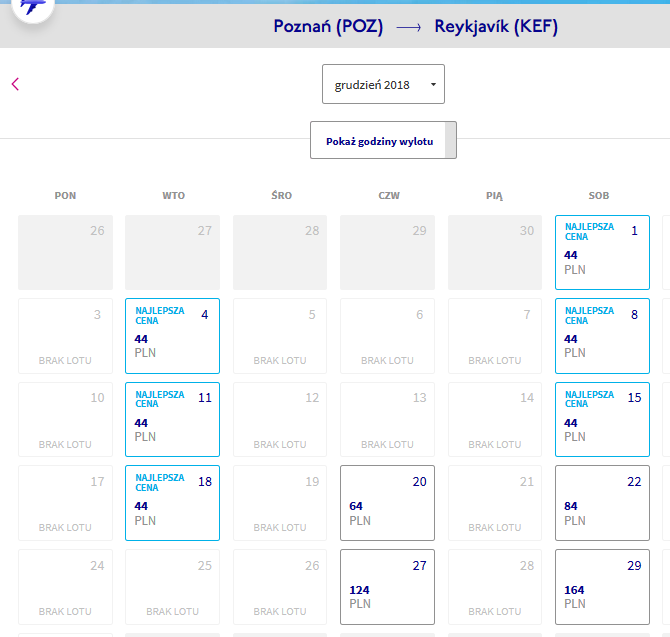Click greyed-out November 29 cell
This screenshot has height=637, width=670.
[x=387, y=252]
